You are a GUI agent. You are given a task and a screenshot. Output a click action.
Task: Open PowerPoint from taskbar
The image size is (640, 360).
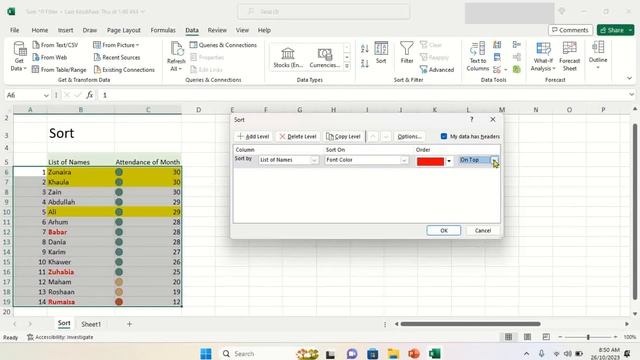pos(413,353)
